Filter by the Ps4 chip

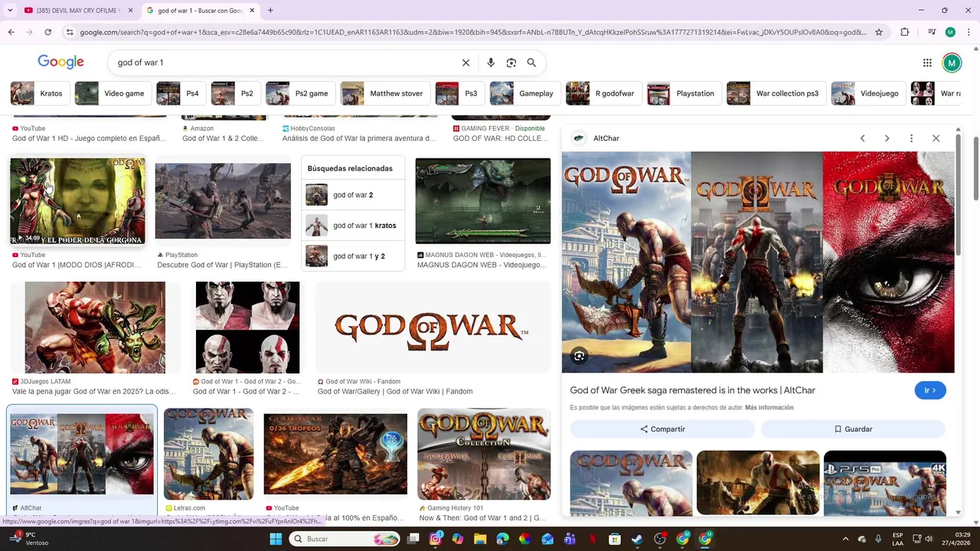click(180, 93)
